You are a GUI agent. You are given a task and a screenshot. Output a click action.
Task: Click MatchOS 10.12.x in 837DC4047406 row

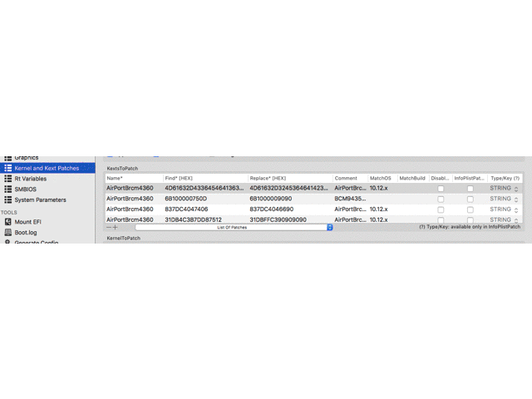point(379,209)
